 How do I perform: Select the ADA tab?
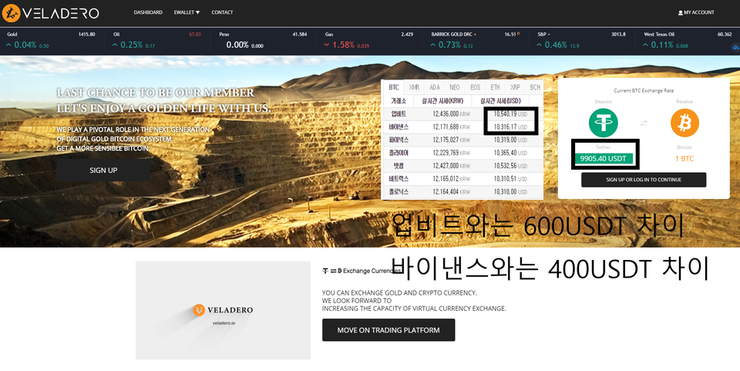pyautogui.click(x=434, y=87)
